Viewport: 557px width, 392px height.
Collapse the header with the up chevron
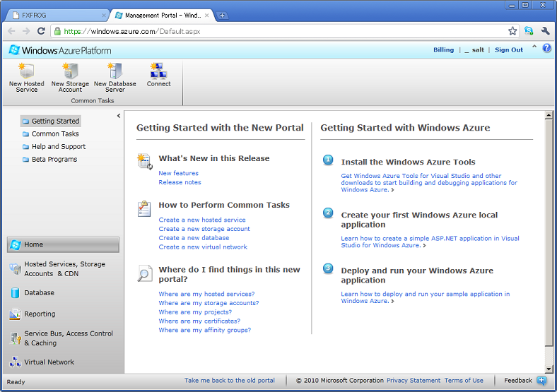click(x=534, y=48)
